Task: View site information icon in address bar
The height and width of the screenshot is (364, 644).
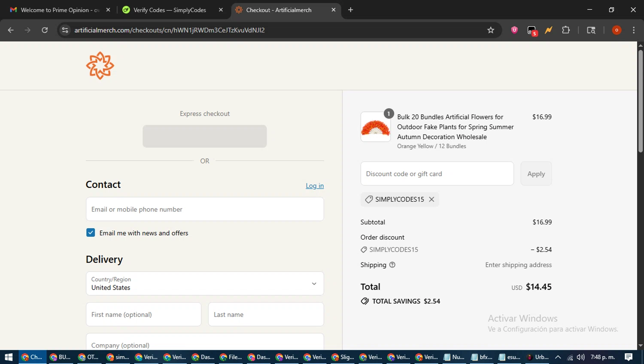Action: [65, 30]
